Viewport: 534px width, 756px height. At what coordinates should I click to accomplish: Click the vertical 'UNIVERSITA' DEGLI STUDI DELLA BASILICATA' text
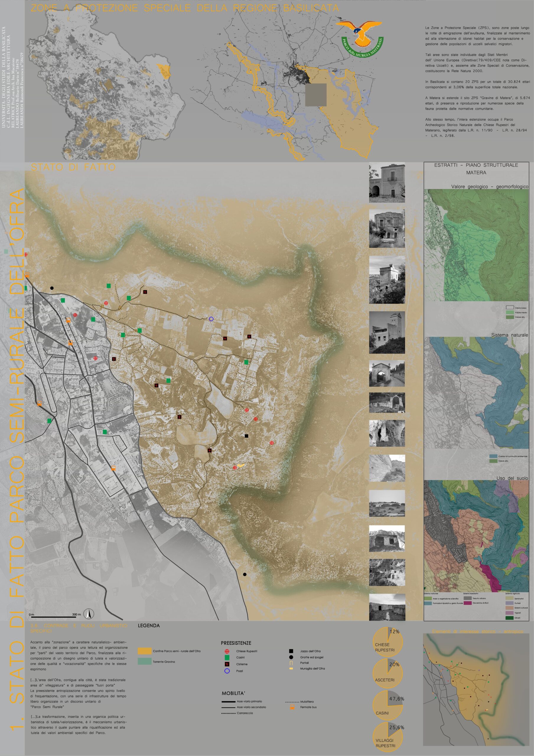[4, 77]
